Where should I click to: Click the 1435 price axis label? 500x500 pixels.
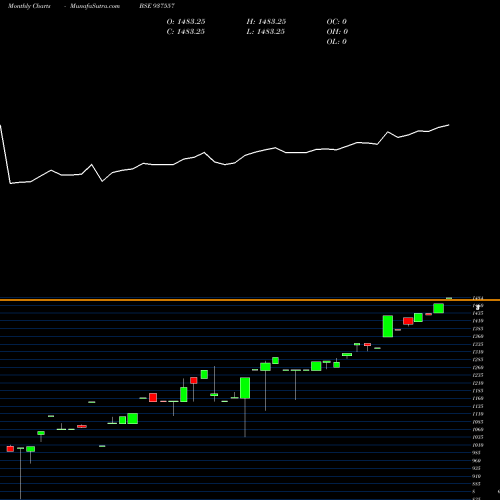tap(478, 313)
